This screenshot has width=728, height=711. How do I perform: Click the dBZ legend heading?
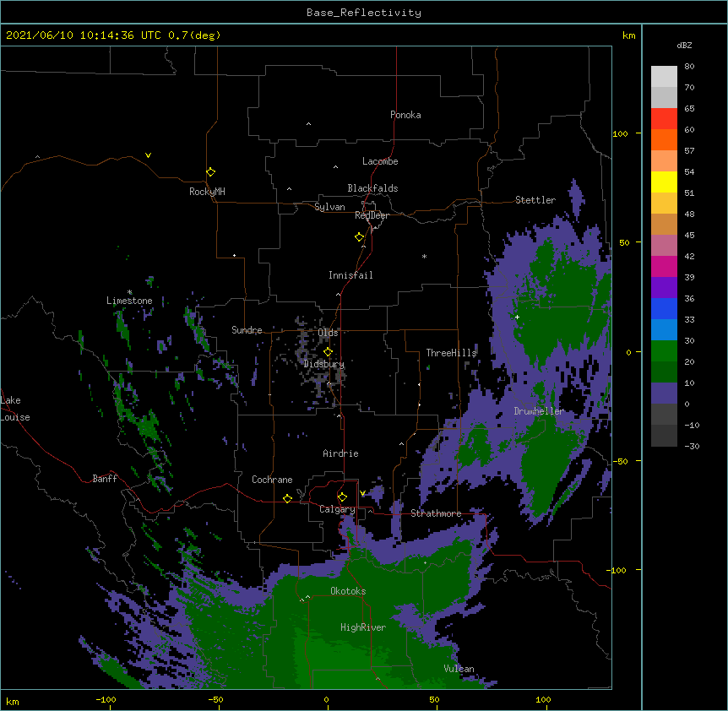point(684,46)
